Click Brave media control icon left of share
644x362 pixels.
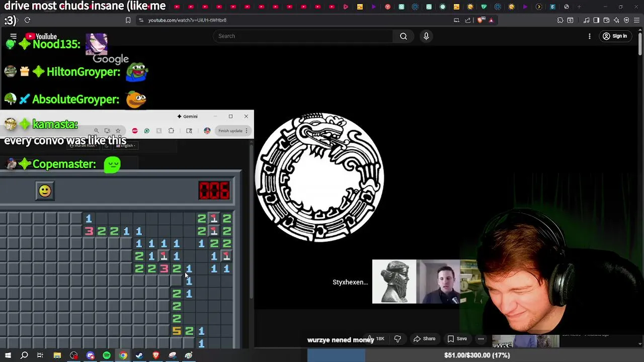point(456,20)
